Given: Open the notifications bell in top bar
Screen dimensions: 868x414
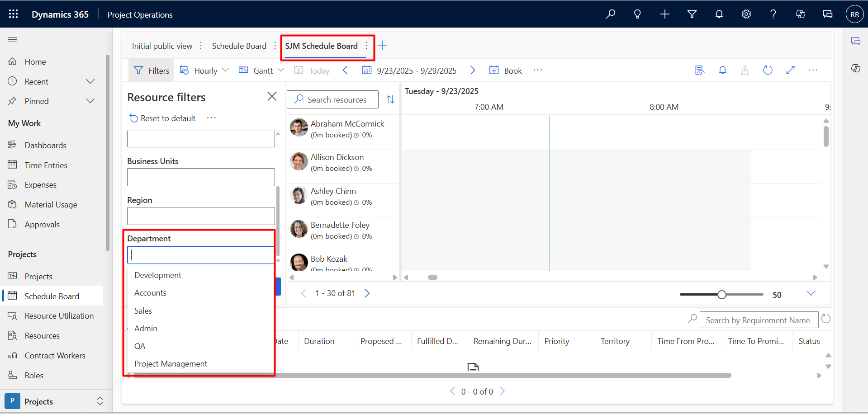Looking at the screenshot, I should (x=719, y=14).
